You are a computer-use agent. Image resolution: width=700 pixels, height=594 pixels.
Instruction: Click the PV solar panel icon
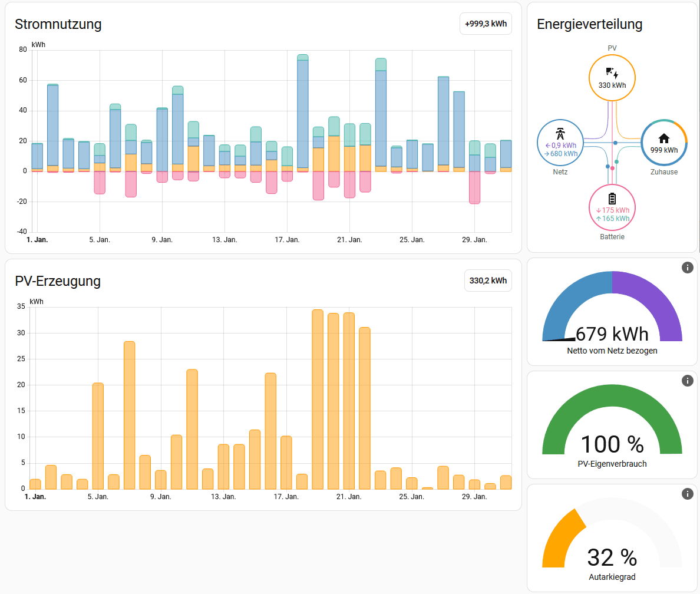click(x=612, y=73)
